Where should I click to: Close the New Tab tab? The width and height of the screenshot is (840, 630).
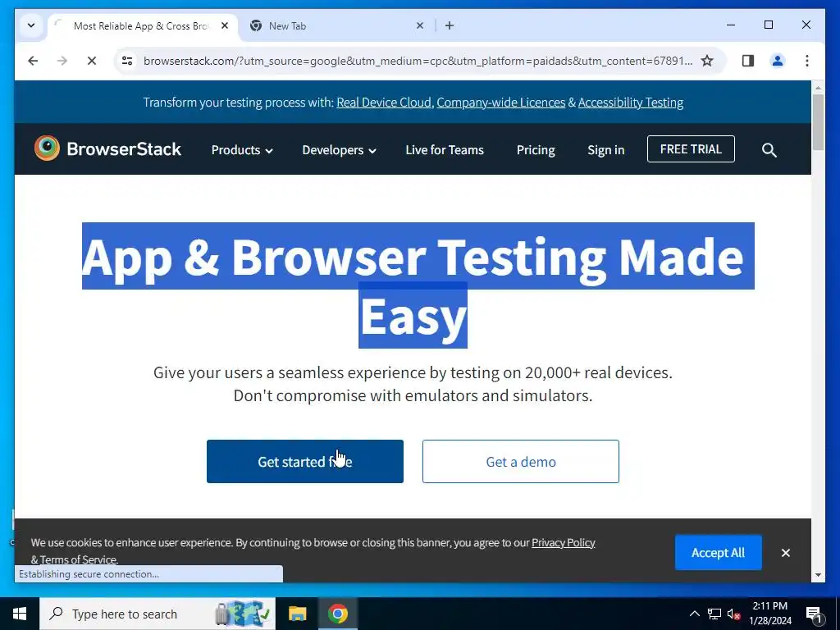click(420, 25)
